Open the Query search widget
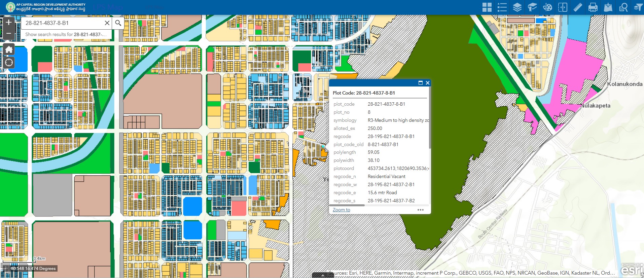This screenshot has height=278, width=644. tap(623, 7)
